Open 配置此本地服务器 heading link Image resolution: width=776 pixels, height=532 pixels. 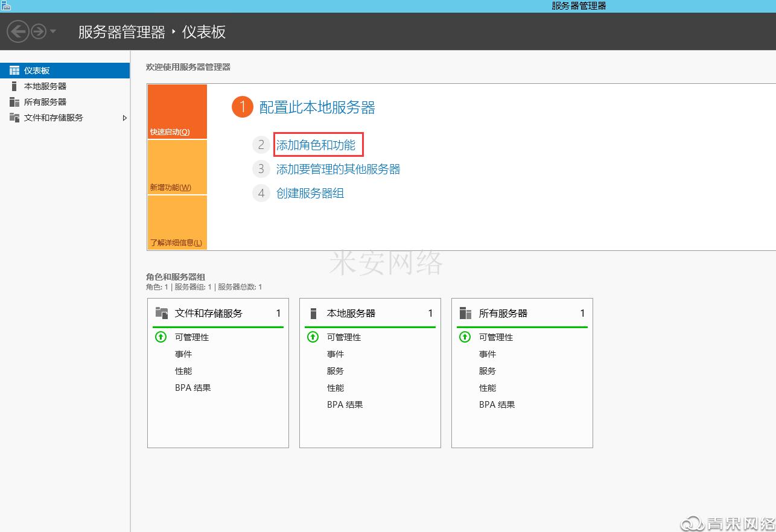coord(317,107)
